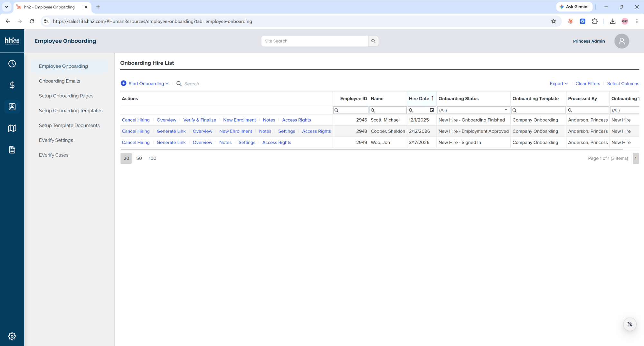Image resolution: width=644 pixels, height=346 pixels.
Task: Open the settings gear in sidebar
Action: point(12,336)
